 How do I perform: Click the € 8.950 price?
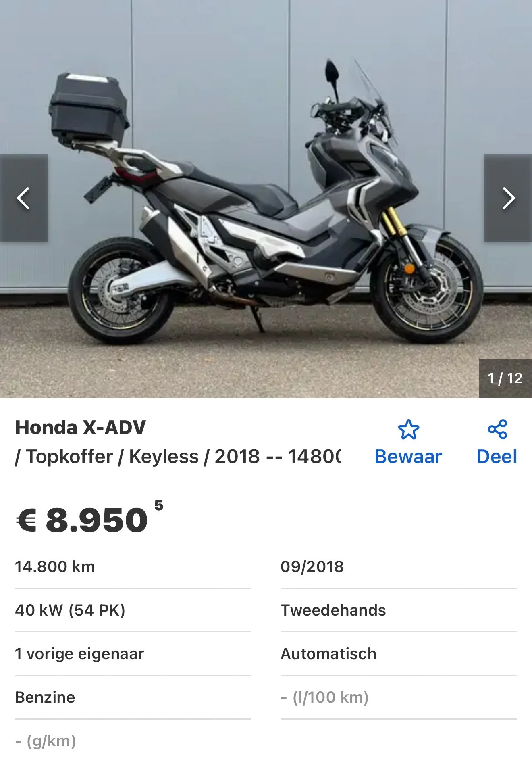82,520
